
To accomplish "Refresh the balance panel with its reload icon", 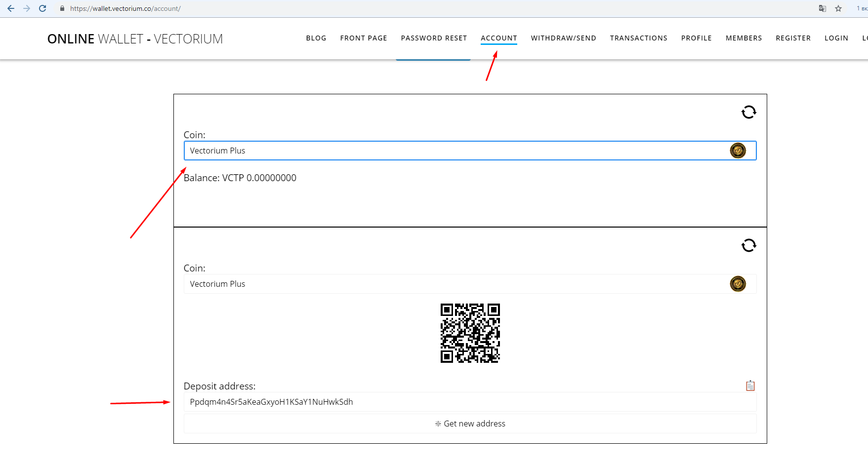I will (749, 112).
